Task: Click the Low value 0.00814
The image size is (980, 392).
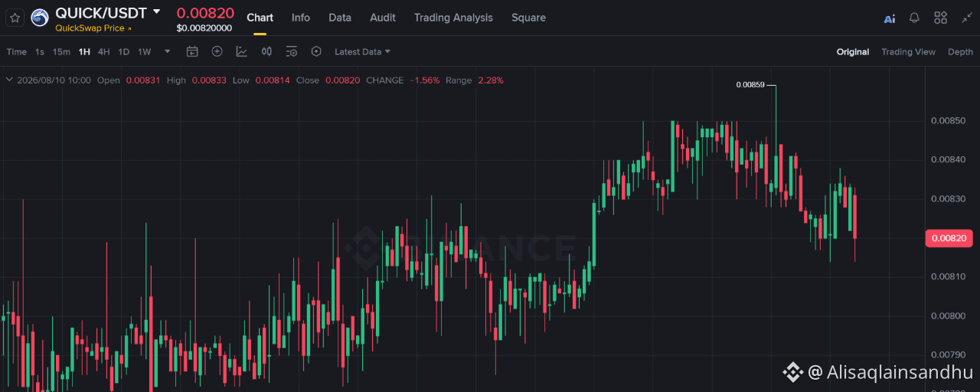Action: point(273,80)
